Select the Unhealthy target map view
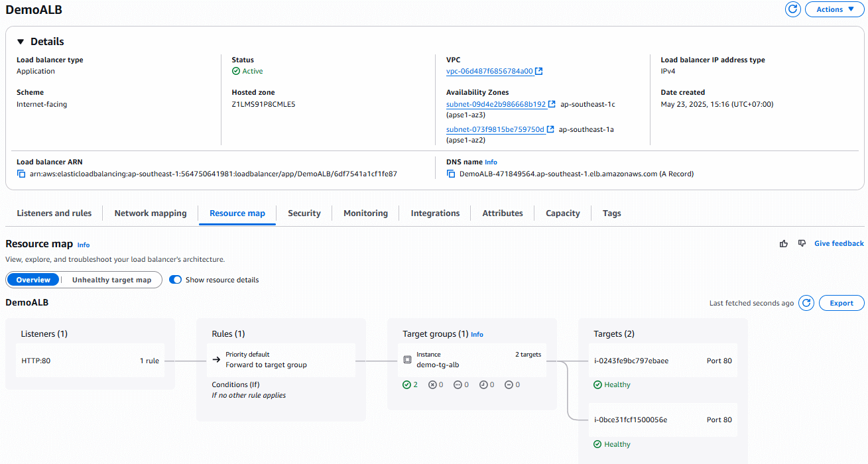Screen dimensions: 868x464 pyautogui.click(x=111, y=280)
